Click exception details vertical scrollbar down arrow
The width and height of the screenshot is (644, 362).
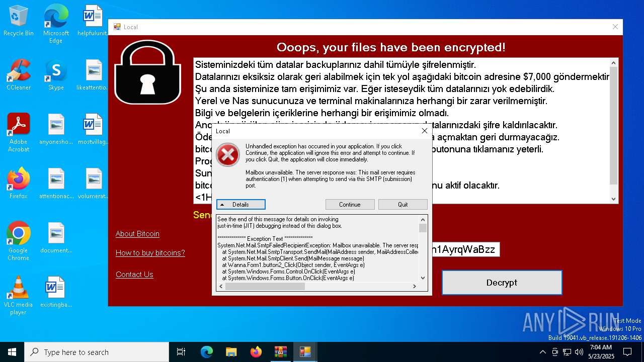click(x=423, y=278)
